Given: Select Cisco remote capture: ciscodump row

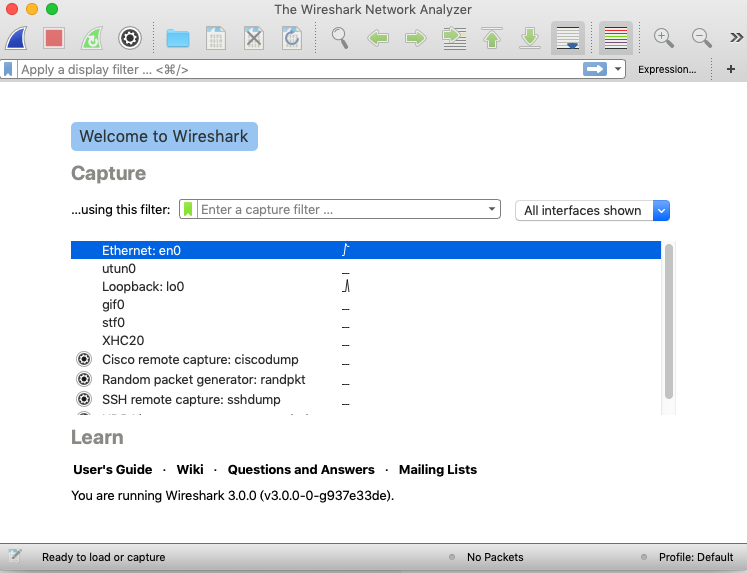Looking at the screenshot, I should pyautogui.click(x=366, y=360).
